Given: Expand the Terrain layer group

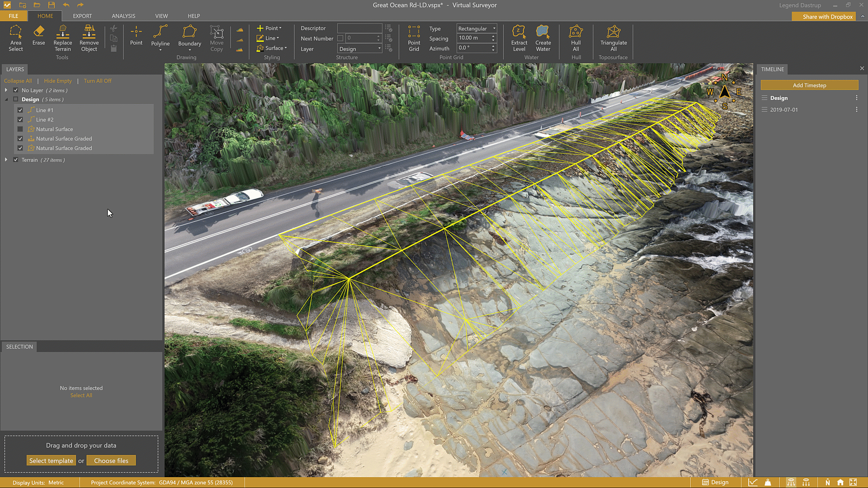Looking at the screenshot, I should pyautogui.click(x=6, y=160).
